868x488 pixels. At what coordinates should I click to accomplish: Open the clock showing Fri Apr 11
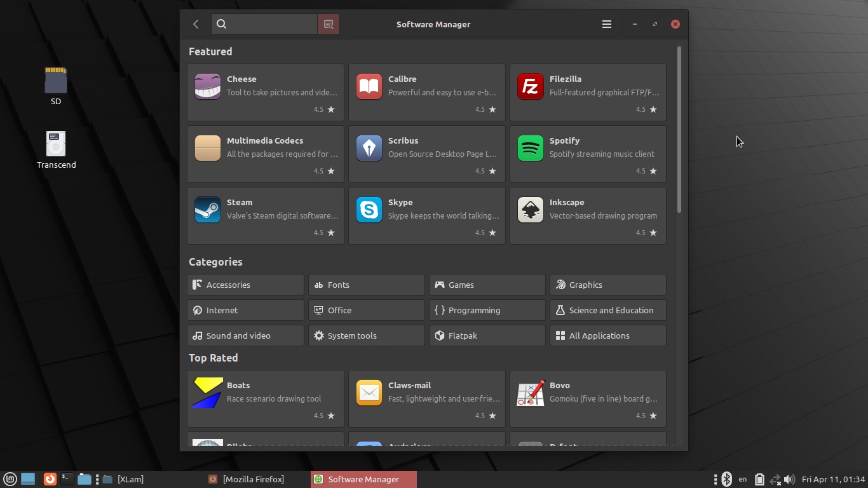[x=833, y=479]
